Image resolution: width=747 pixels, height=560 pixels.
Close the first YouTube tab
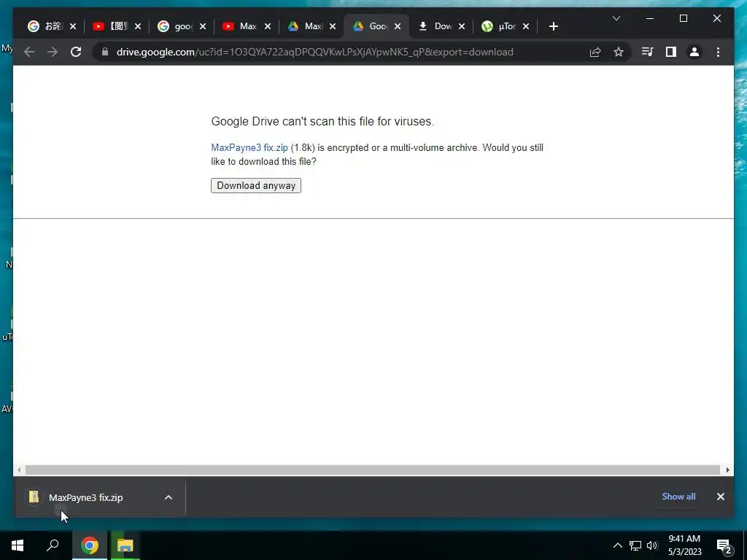pos(138,26)
